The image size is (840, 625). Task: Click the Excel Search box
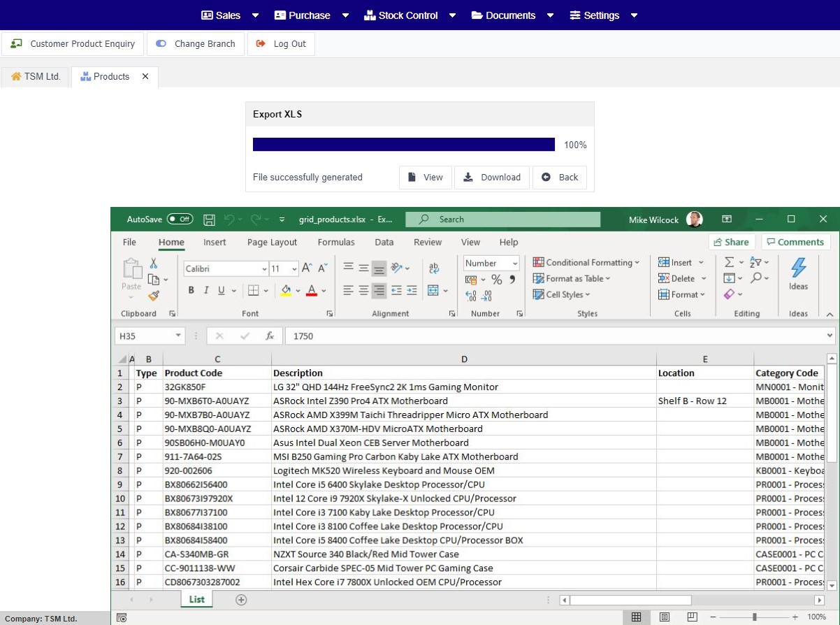point(502,220)
